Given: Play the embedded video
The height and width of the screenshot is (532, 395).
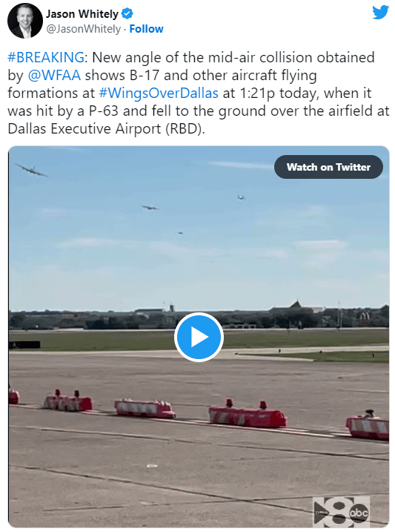Looking at the screenshot, I should click(199, 337).
